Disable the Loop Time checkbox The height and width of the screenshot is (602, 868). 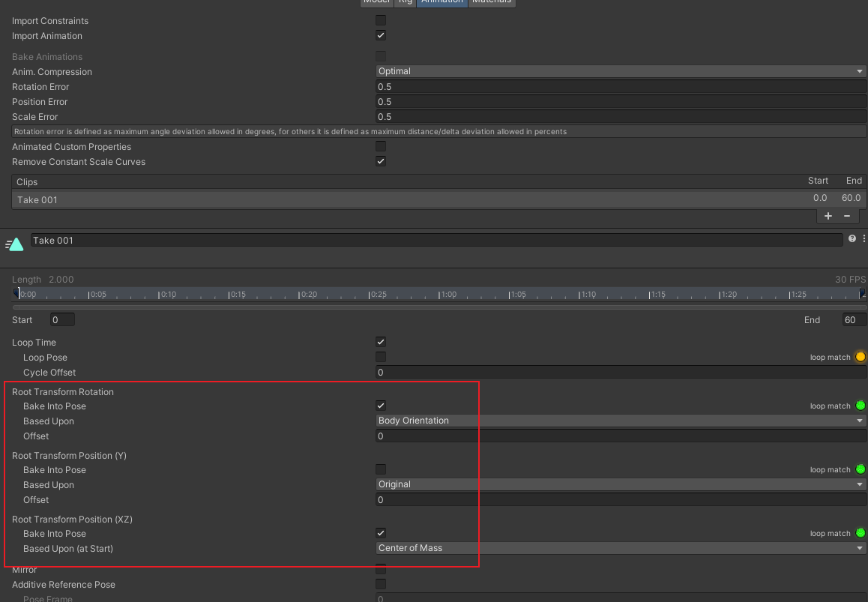click(x=380, y=342)
